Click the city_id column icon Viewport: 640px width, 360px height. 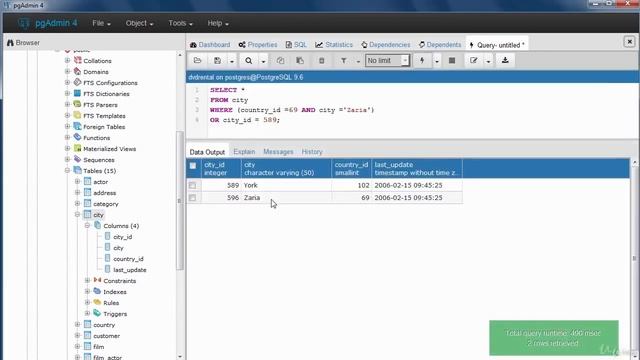[x=107, y=236]
